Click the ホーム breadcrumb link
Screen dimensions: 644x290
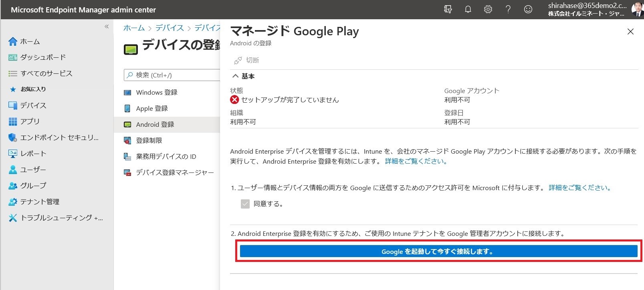134,28
